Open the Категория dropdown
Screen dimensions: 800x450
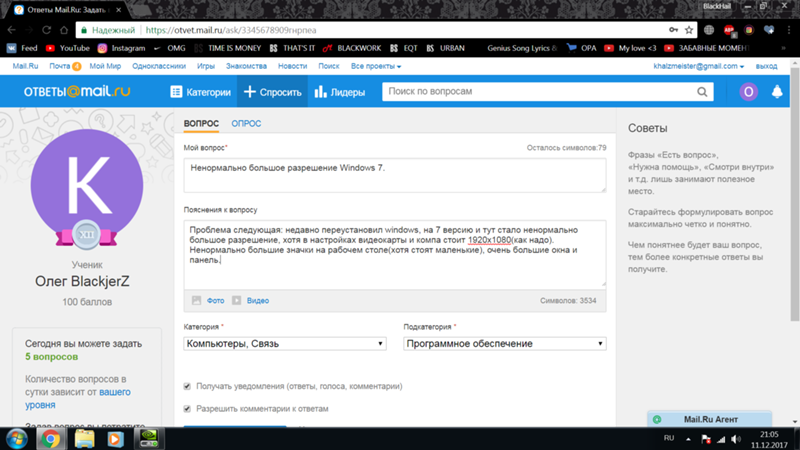coord(285,343)
